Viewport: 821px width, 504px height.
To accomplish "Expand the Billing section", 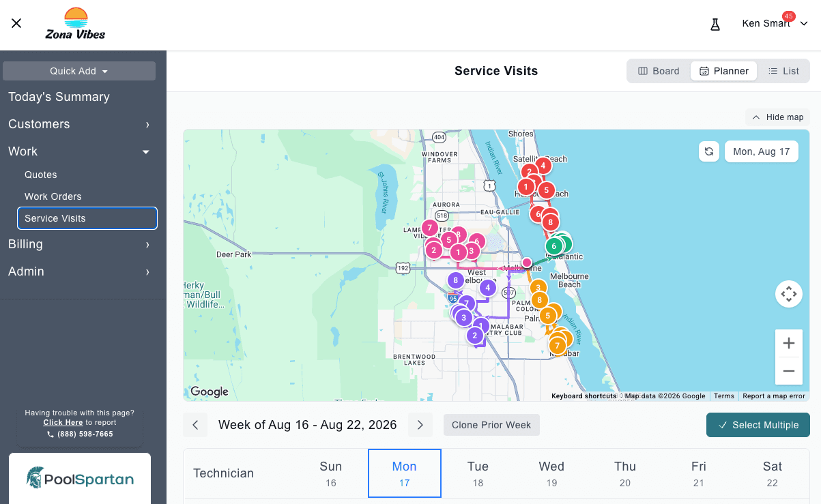I will (x=79, y=244).
